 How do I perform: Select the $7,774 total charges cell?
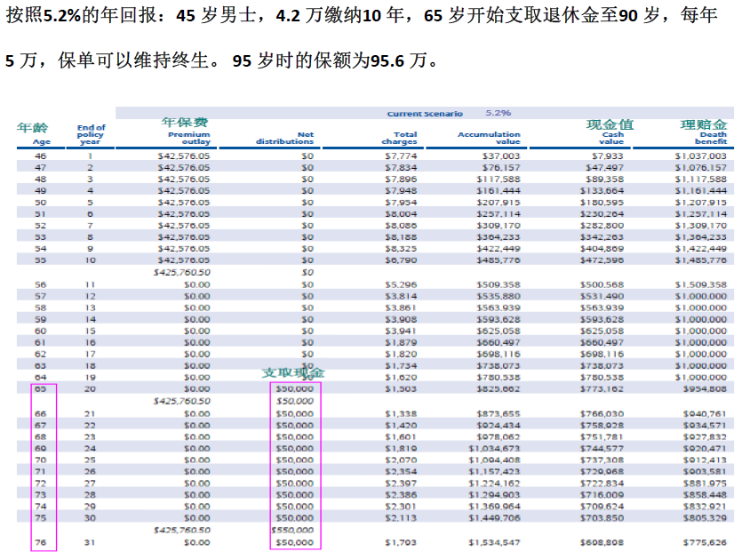tap(402, 156)
